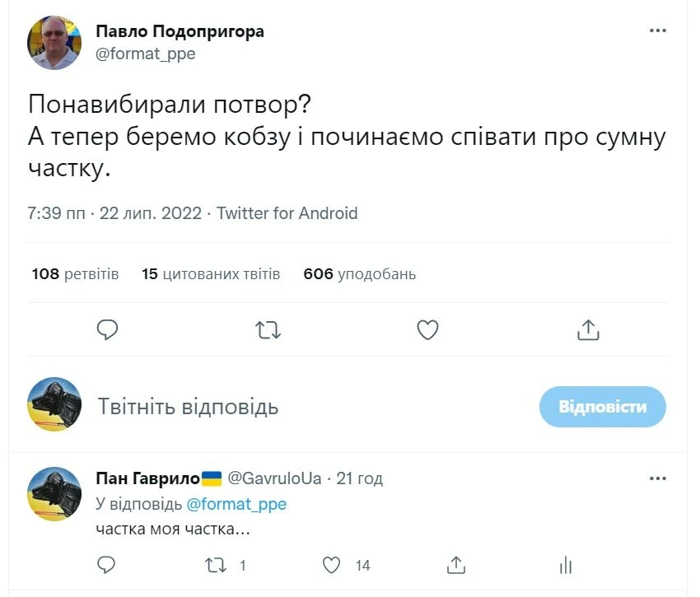Viewport: 700px width, 597px height.
Task: Show the 606 уподобань likes list
Action: 359,274
